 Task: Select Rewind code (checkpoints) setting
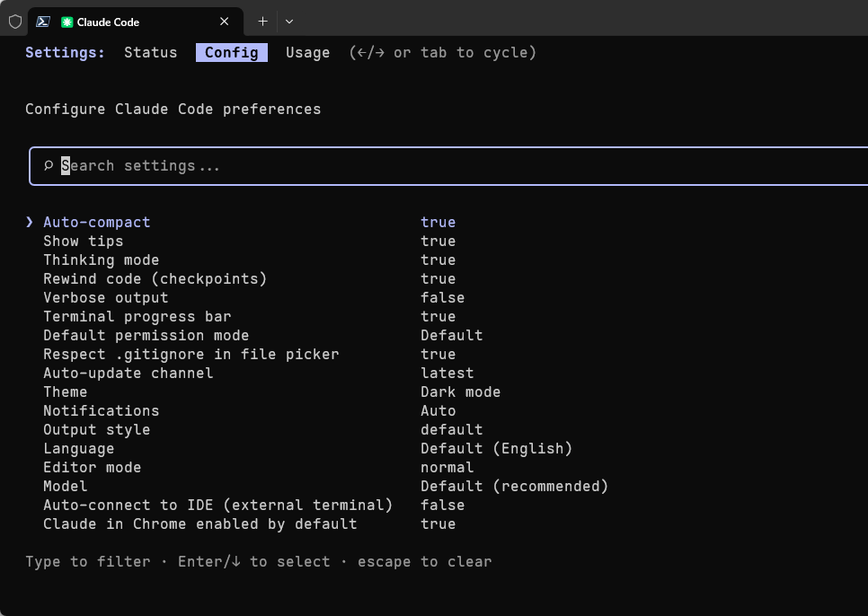(x=155, y=278)
